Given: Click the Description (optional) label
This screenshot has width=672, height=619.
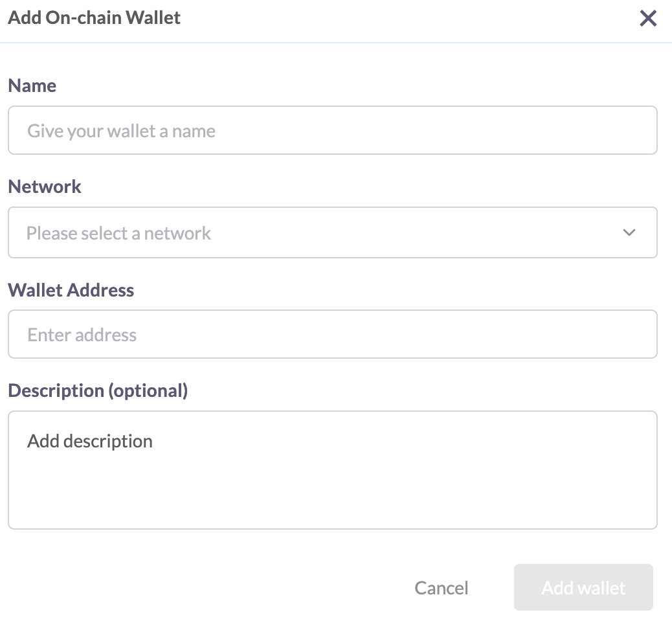Looking at the screenshot, I should [98, 391].
